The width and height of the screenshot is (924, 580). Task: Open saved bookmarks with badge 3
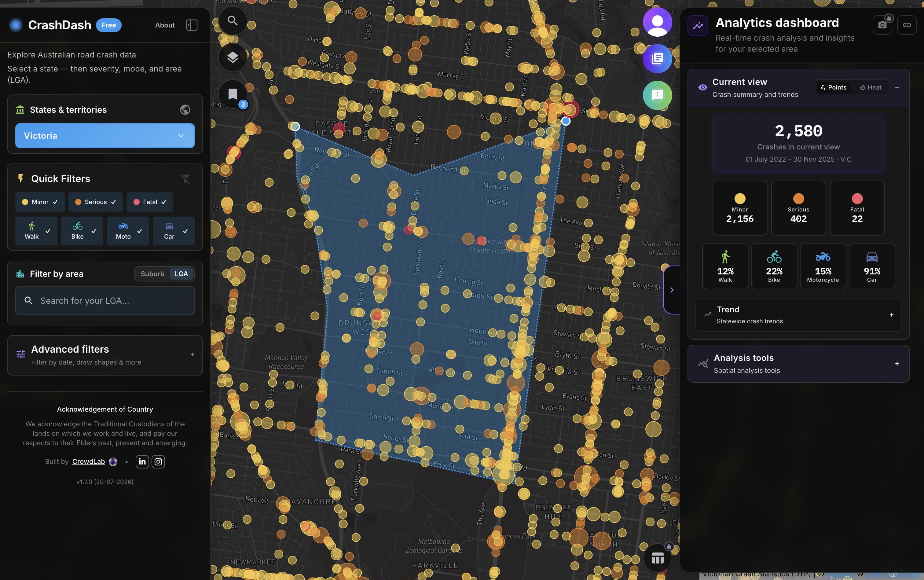click(x=233, y=94)
